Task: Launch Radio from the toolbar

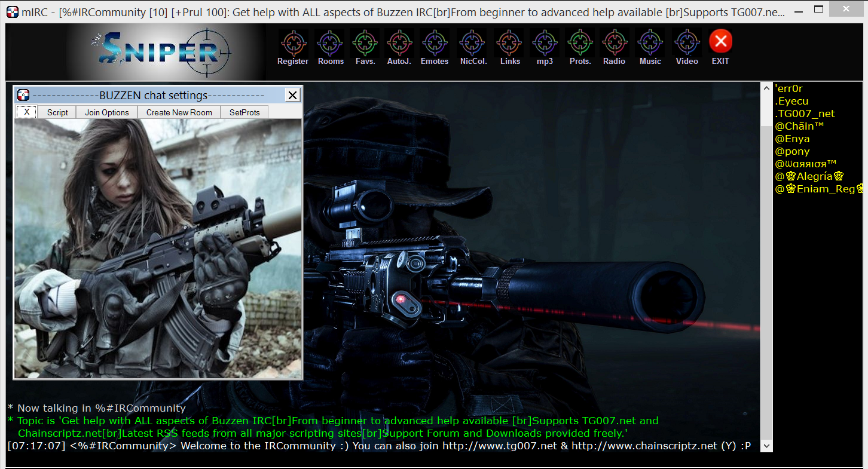Action: point(614,44)
